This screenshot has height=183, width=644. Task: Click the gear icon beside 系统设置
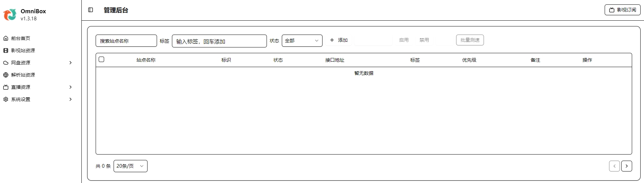tap(6, 99)
